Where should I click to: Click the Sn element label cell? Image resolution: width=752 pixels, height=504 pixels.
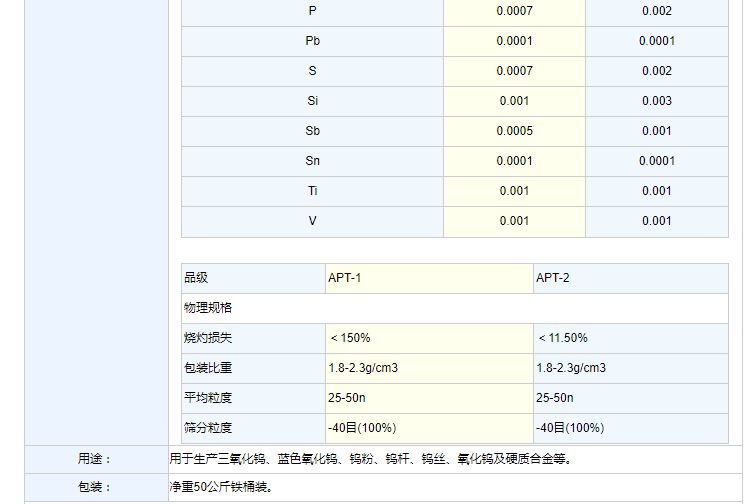click(x=313, y=161)
